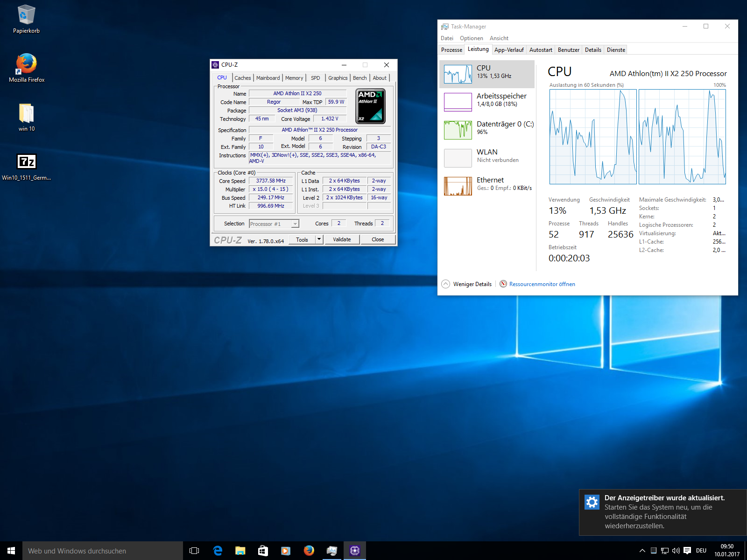Click the Task-Manager title bar icon
747x560 pixels.
(x=445, y=27)
